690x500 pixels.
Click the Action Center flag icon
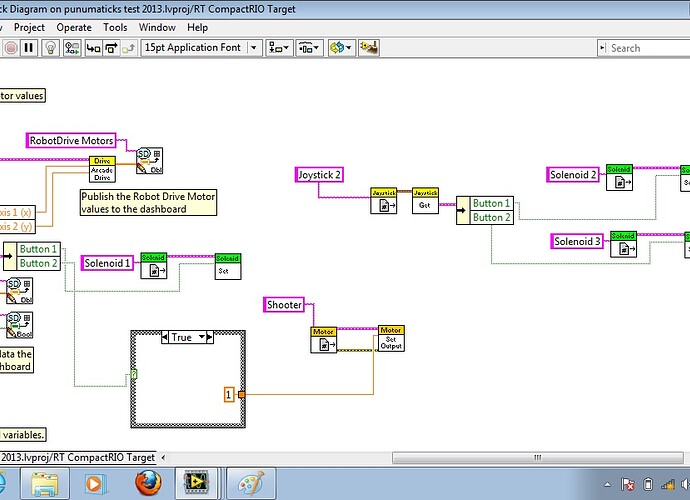[x=628, y=485]
